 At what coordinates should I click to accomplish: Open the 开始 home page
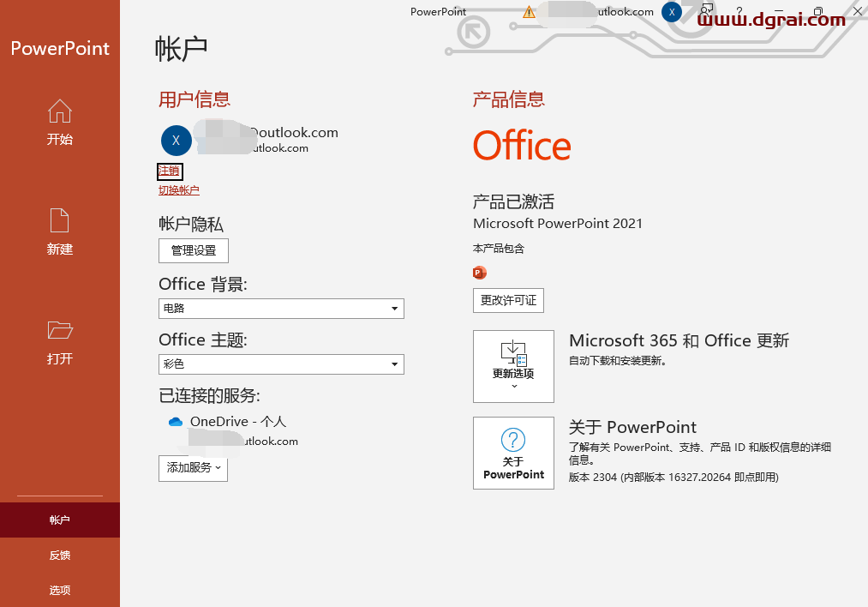pos(60,123)
